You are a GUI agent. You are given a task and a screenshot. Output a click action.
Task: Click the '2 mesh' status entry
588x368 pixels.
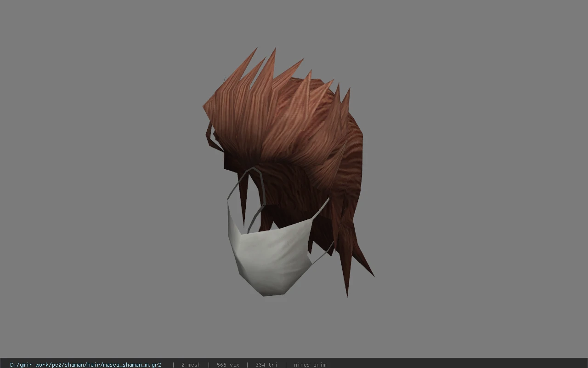pos(191,365)
